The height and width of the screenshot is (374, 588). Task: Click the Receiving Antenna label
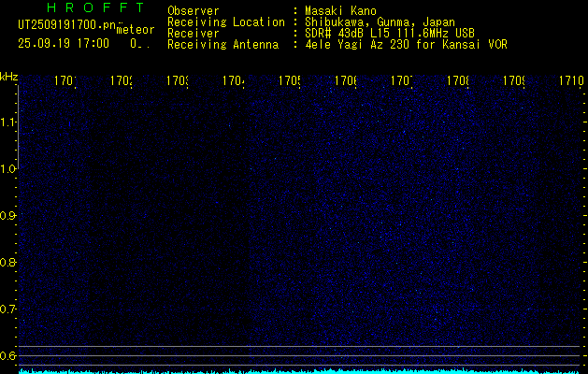coord(222,45)
